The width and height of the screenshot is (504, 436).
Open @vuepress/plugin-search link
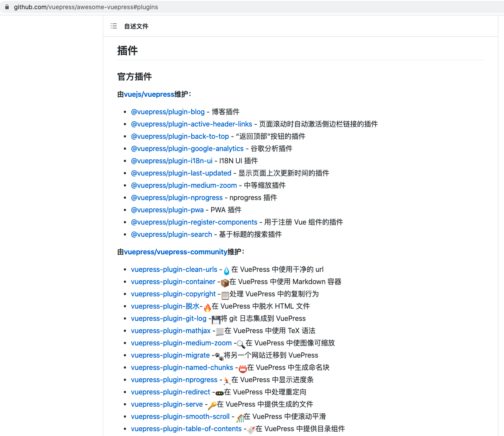pyautogui.click(x=171, y=234)
